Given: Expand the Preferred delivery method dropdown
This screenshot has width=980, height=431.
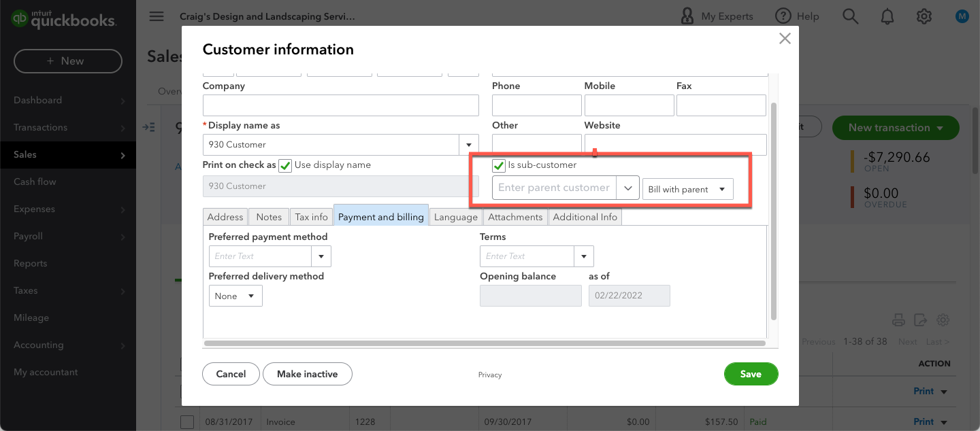Looking at the screenshot, I should 235,295.
